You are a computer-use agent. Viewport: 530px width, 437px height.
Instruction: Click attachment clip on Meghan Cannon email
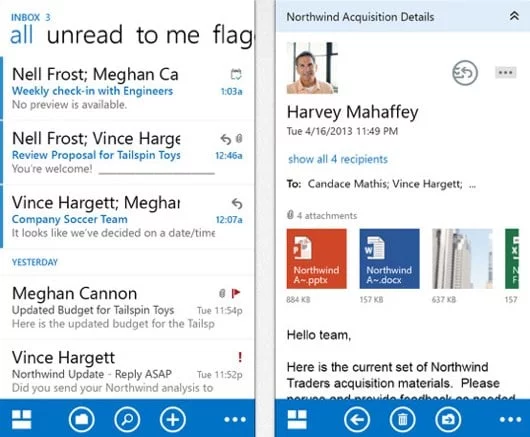tap(222, 293)
